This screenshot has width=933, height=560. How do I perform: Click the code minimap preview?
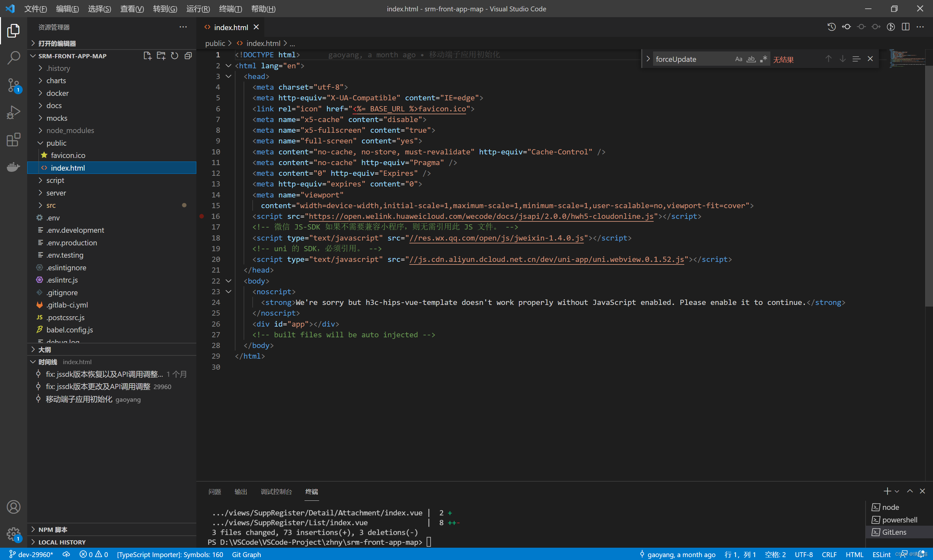[907, 59]
